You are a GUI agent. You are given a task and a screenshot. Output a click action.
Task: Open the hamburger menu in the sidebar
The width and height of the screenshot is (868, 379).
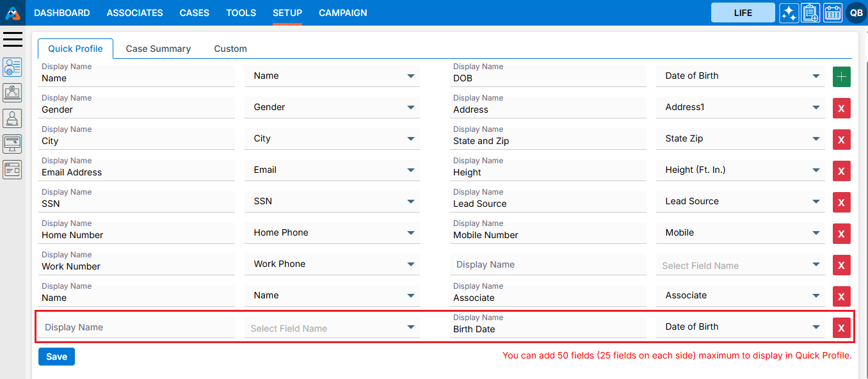point(13,40)
